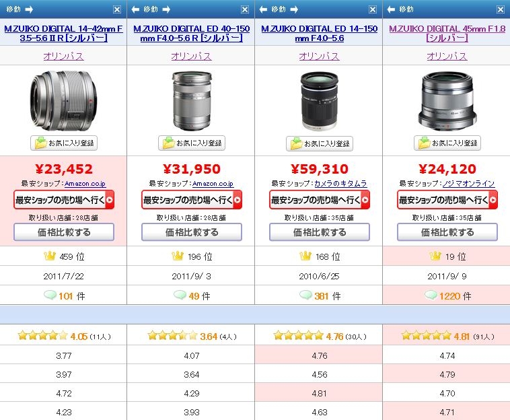Click 価格比較する under ¥31,950

click(x=192, y=232)
